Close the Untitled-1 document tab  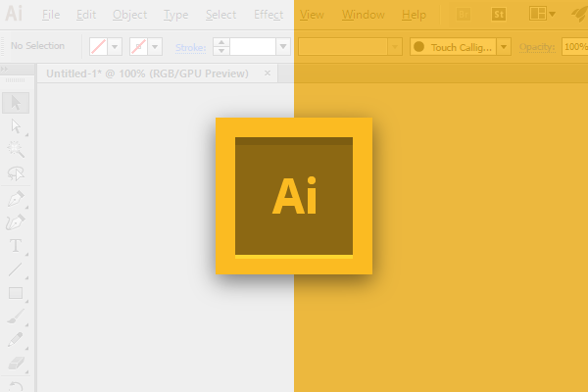point(268,73)
